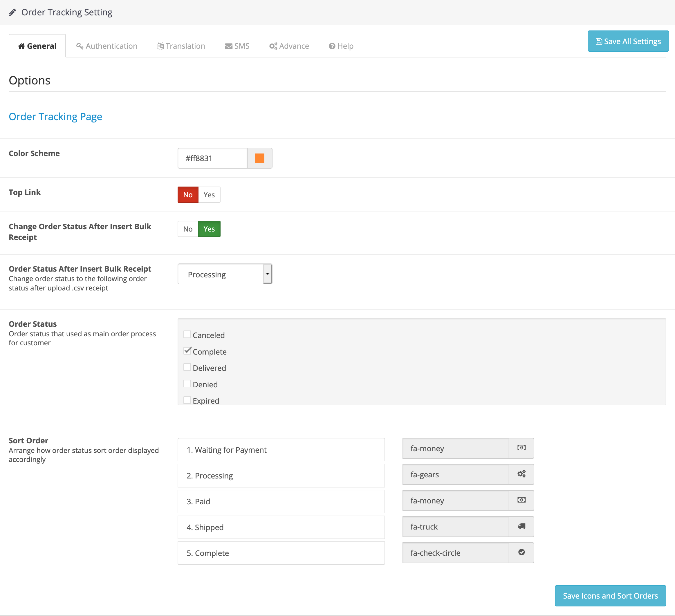Switch bulk receipt status change to No
This screenshot has height=616, width=675.
(188, 229)
